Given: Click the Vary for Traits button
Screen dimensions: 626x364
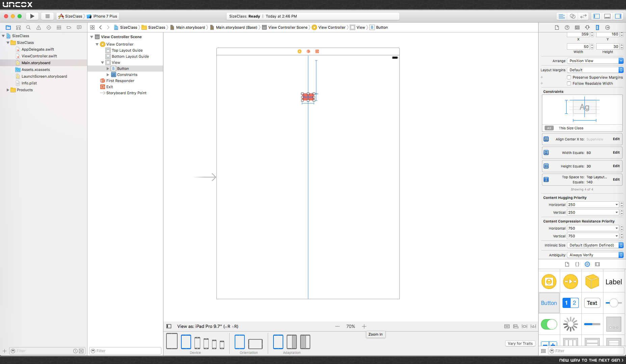Looking at the screenshot, I should 520,343.
